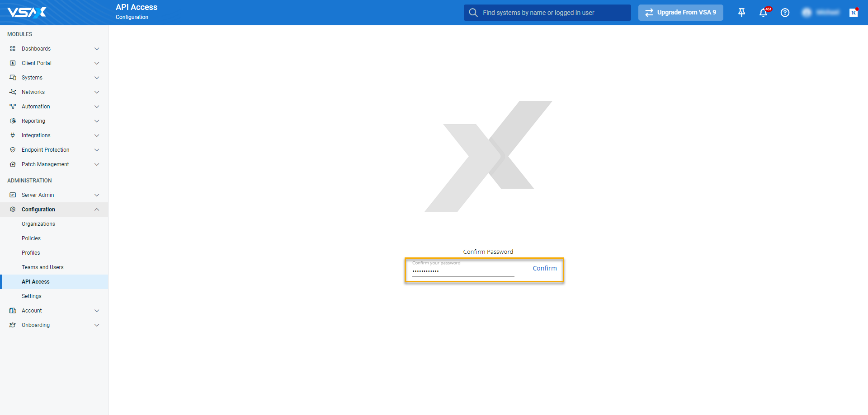This screenshot has height=415, width=868.
Task: Expand the Client Portal chevron
Action: click(97, 63)
